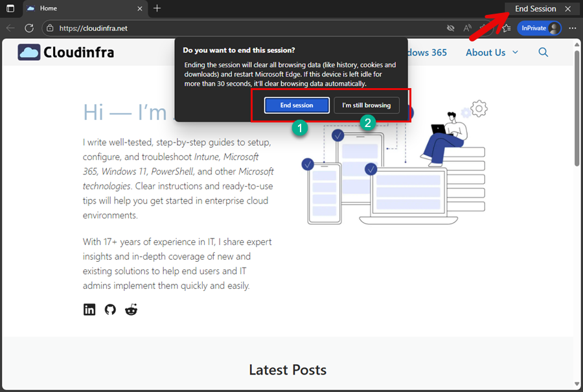Open the read aloud icon in the toolbar
583x392 pixels.
click(x=467, y=28)
